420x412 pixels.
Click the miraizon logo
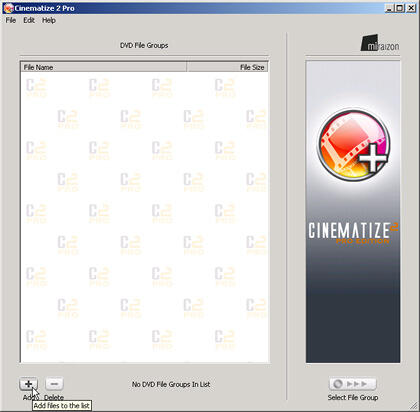pyautogui.click(x=380, y=43)
